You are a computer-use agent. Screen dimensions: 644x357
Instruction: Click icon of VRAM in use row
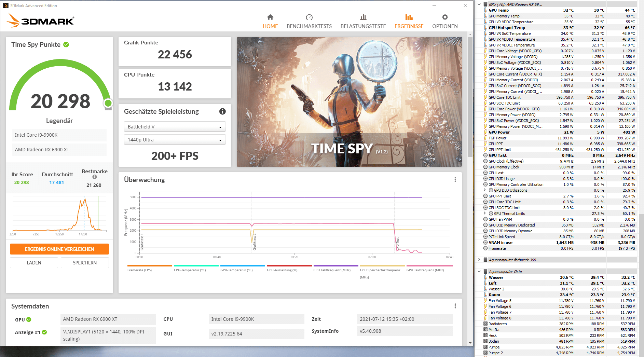click(x=485, y=243)
